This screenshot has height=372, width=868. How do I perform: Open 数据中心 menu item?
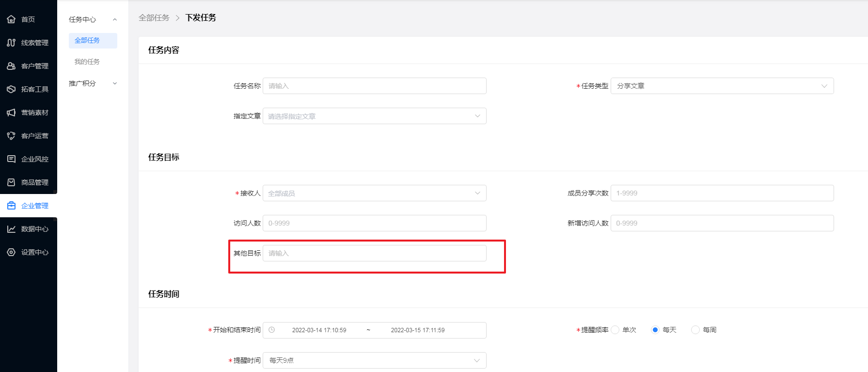coord(29,229)
